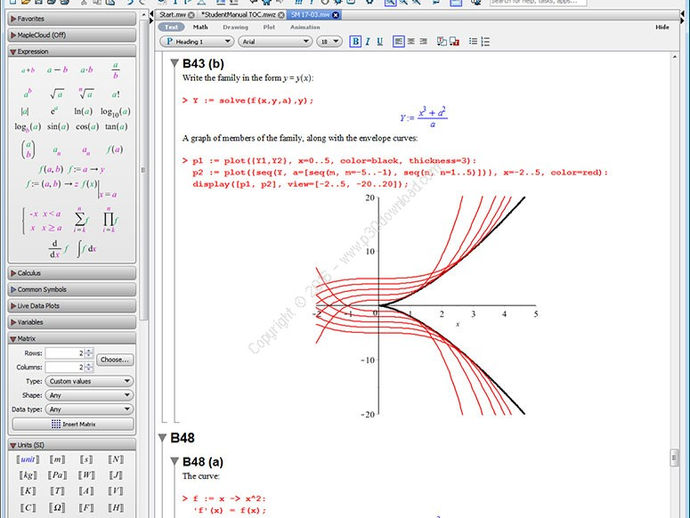Close the StudentManual TOC tab
The image size is (690, 518).
coord(281,15)
